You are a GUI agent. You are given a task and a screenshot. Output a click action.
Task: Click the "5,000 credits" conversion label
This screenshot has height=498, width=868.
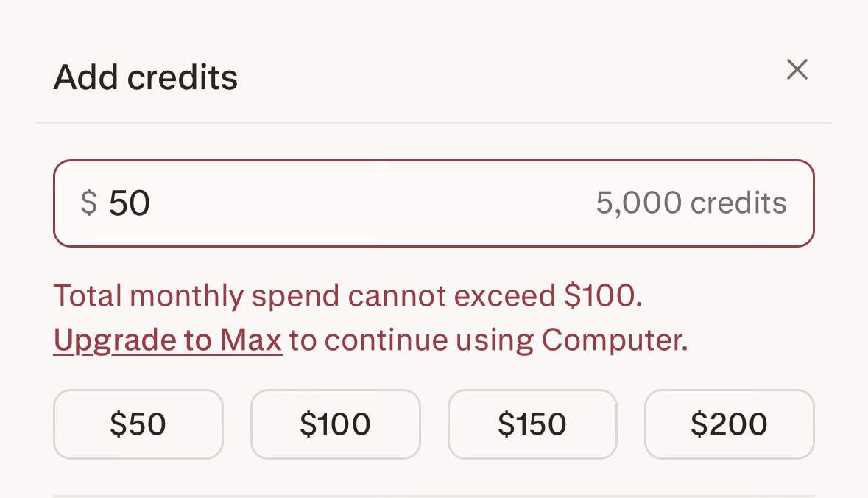691,203
